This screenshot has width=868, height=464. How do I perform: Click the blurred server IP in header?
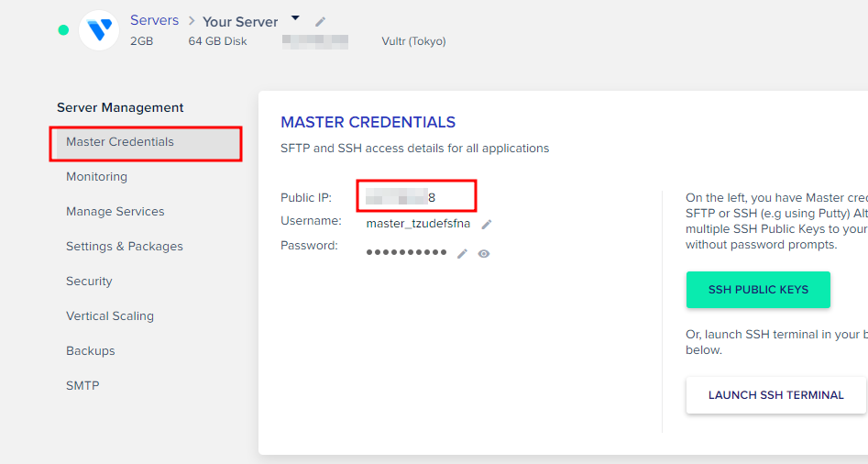point(315,41)
